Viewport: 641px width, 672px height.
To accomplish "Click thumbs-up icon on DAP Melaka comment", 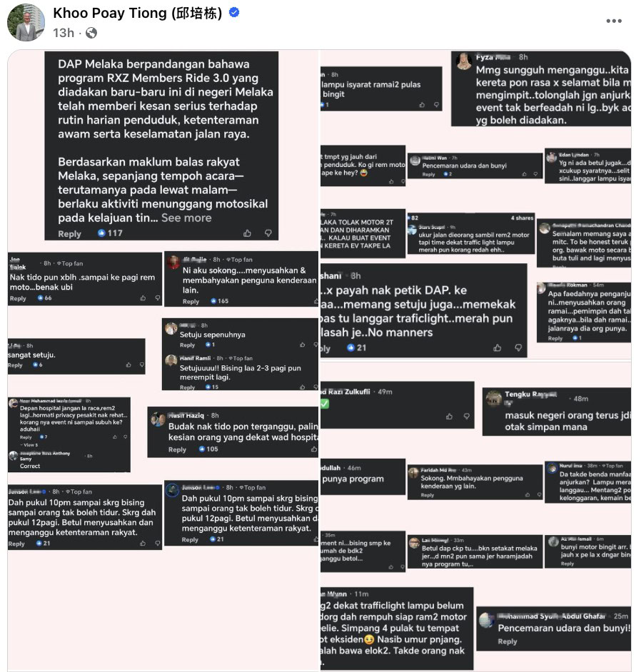I will 247,233.
